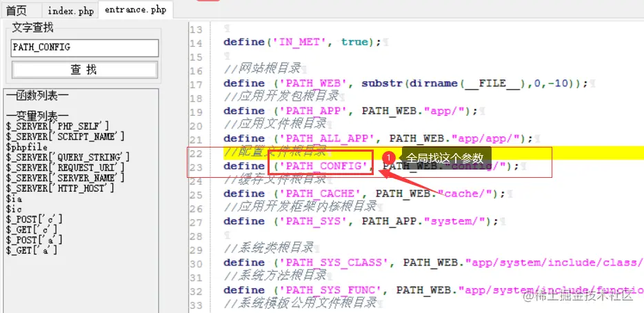Click comment //网站根目录 on line 16
The width and height of the screenshot is (644, 313).
pyautogui.click(x=262, y=68)
